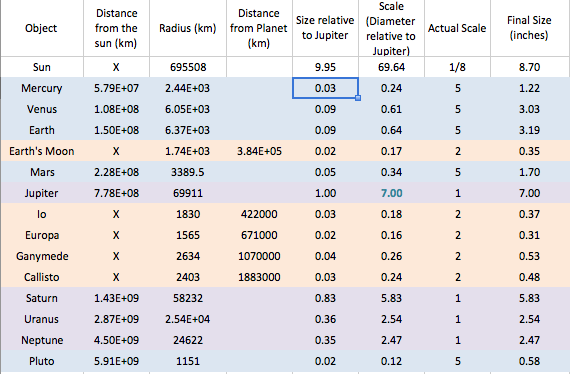
Task: Click the Distance from the sun header
Action: 116,28
